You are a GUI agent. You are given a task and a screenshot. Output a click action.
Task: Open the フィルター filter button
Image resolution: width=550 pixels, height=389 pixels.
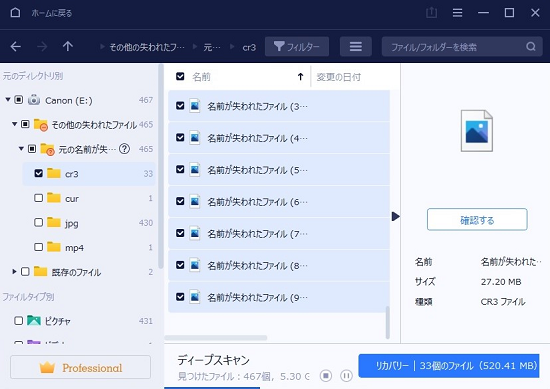297,46
